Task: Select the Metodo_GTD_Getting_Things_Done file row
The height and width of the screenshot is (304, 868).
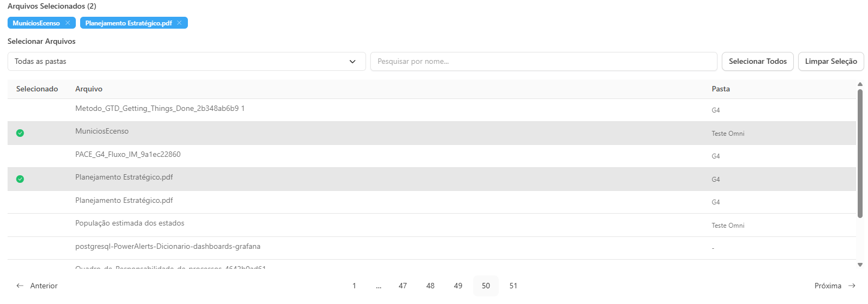Action: pos(160,109)
